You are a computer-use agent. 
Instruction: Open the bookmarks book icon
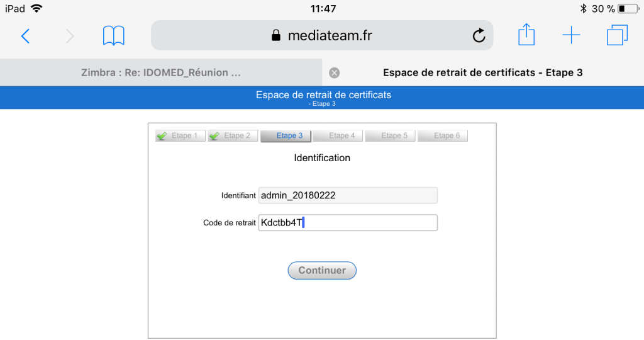pyautogui.click(x=113, y=36)
